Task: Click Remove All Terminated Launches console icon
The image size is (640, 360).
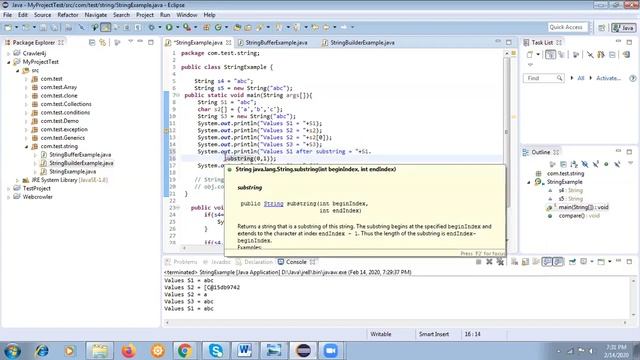Action: point(500,262)
